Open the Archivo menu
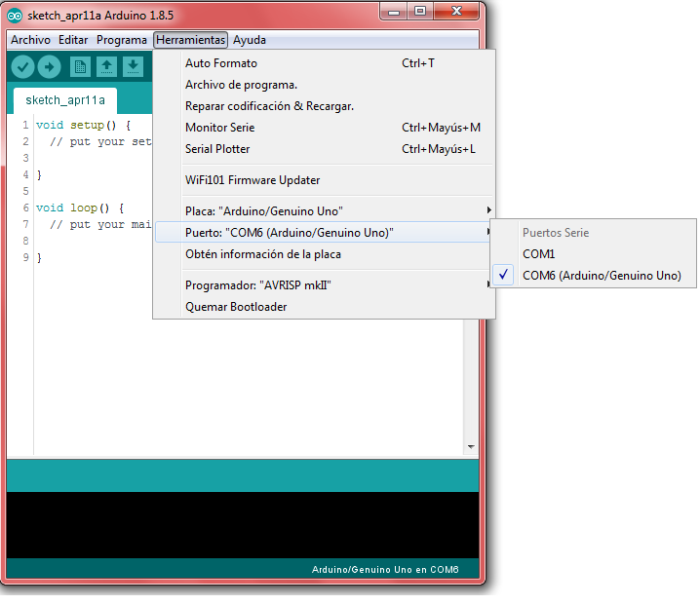The width and height of the screenshot is (700, 605). tap(30, 40)
